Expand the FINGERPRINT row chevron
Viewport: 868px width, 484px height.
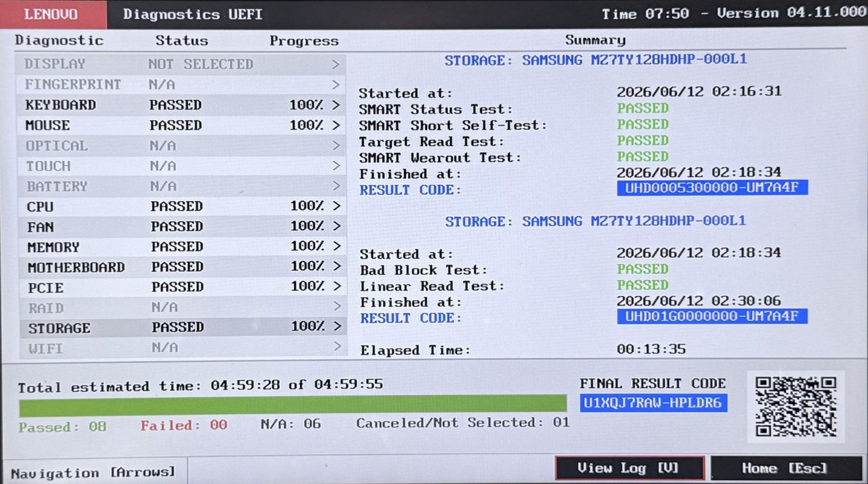pyautogui.click(x=336, y=85)
